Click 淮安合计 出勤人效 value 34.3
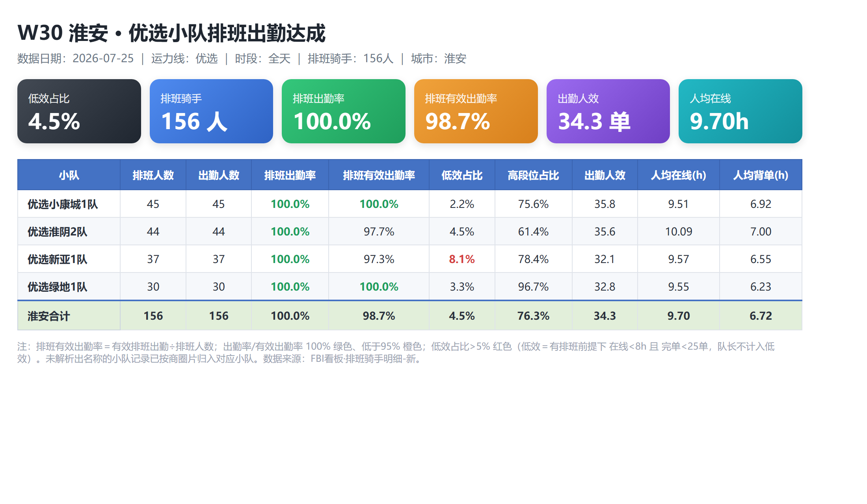The width and height of the screenshot is (867, 504). point(605,316)
